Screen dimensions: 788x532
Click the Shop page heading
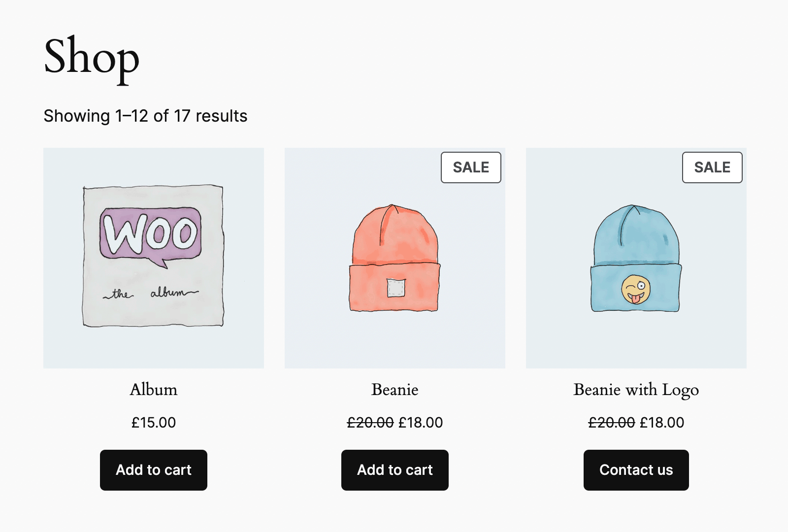[x=91, y=59]
